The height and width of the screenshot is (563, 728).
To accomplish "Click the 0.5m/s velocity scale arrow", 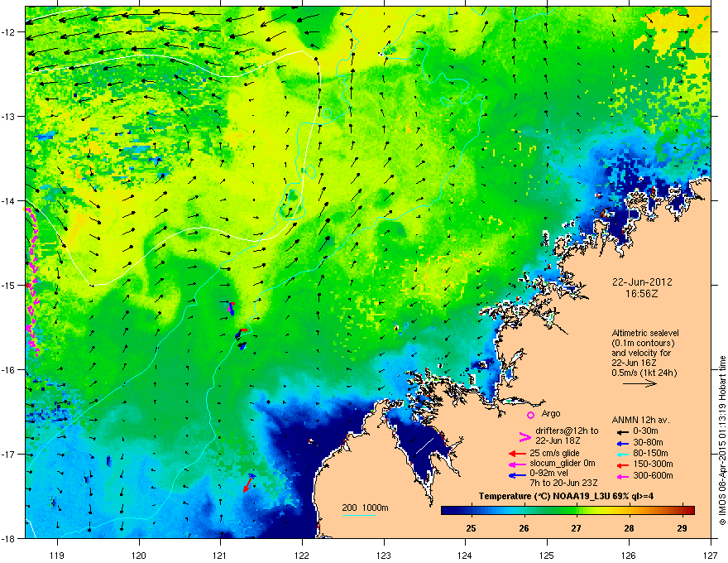I will pyautogui.click(x=639, y=383).
